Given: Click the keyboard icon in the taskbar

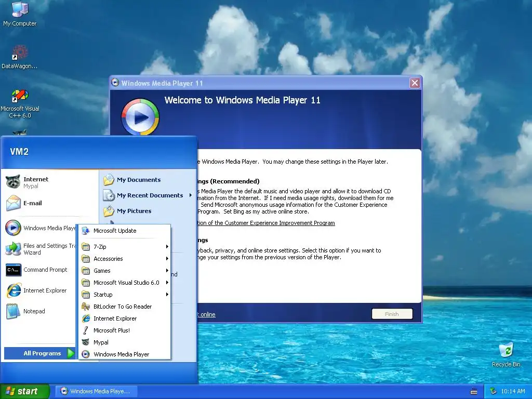Looking at the screenshot, I should point(474,392).
